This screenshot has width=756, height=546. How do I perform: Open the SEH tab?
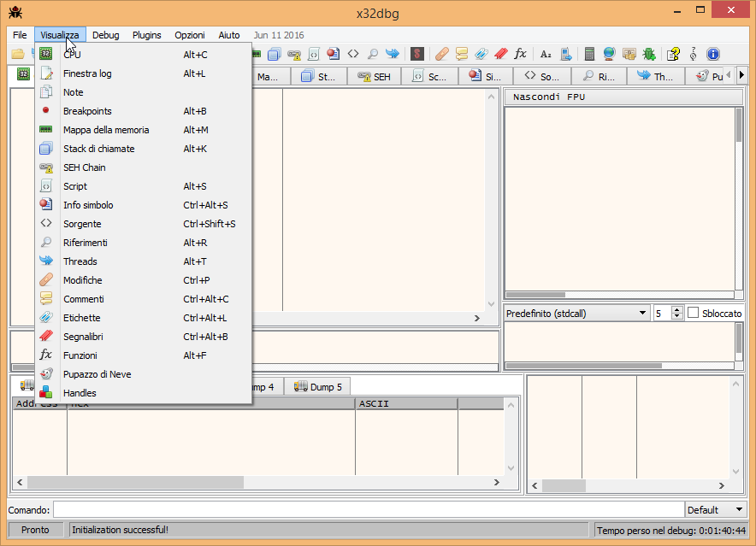point(375,77)
